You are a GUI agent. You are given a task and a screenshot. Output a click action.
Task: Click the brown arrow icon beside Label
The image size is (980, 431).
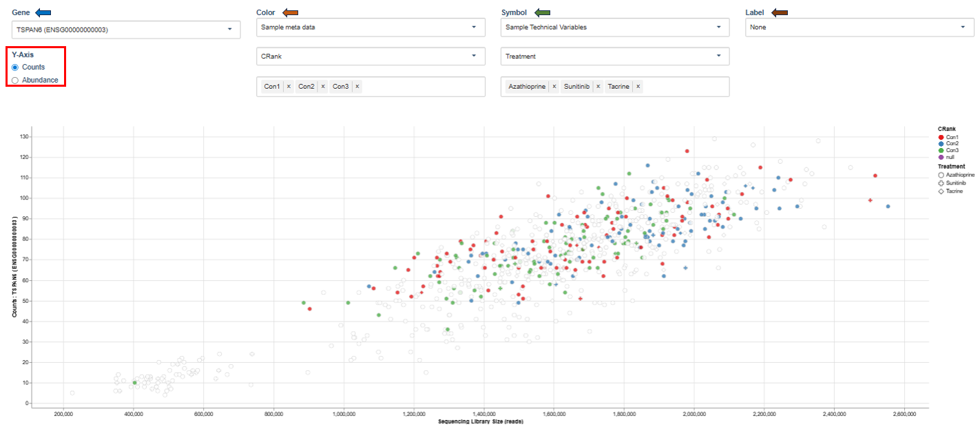[778, 12]
